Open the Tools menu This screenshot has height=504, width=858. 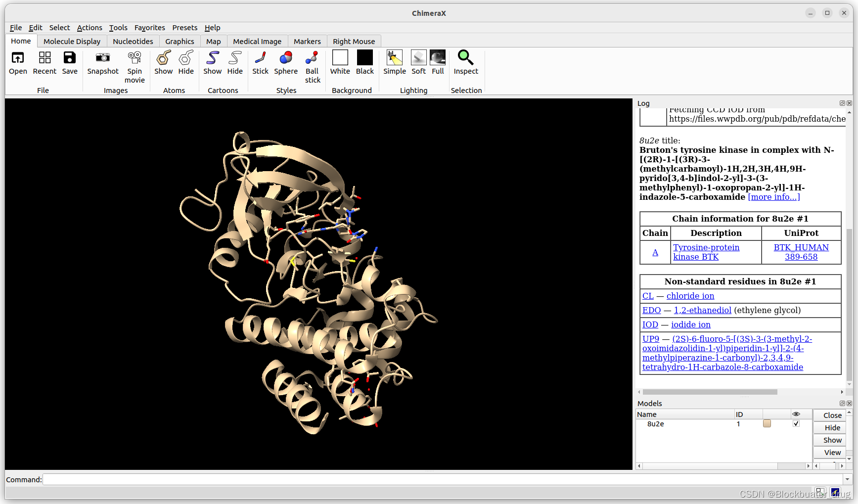point(118,28)
